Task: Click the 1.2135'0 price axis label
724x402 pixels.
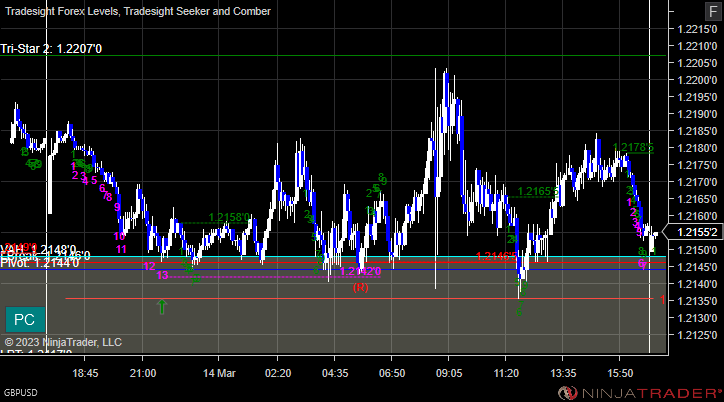Action: (x=697, y=301)
